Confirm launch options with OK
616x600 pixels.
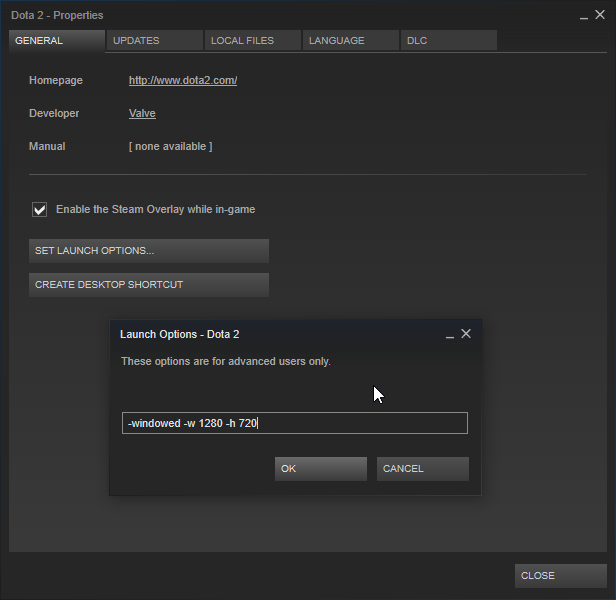click(321, 469)
